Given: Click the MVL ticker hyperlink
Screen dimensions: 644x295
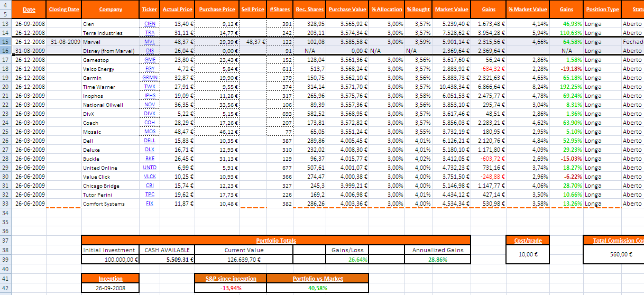Looking at the screenshot, I should pyautogui.click(x=150, y=42).
